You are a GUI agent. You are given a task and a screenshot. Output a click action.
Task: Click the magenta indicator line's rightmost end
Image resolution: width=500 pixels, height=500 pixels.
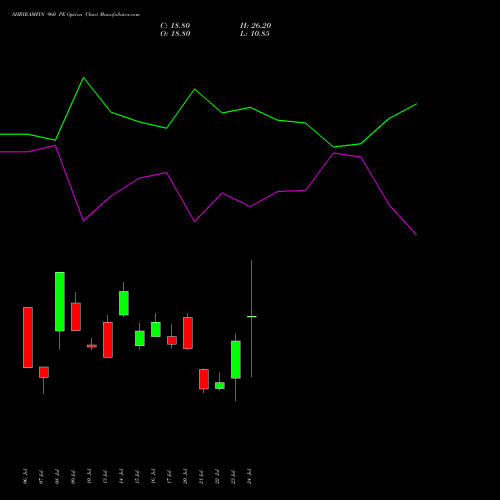[416, 234]
